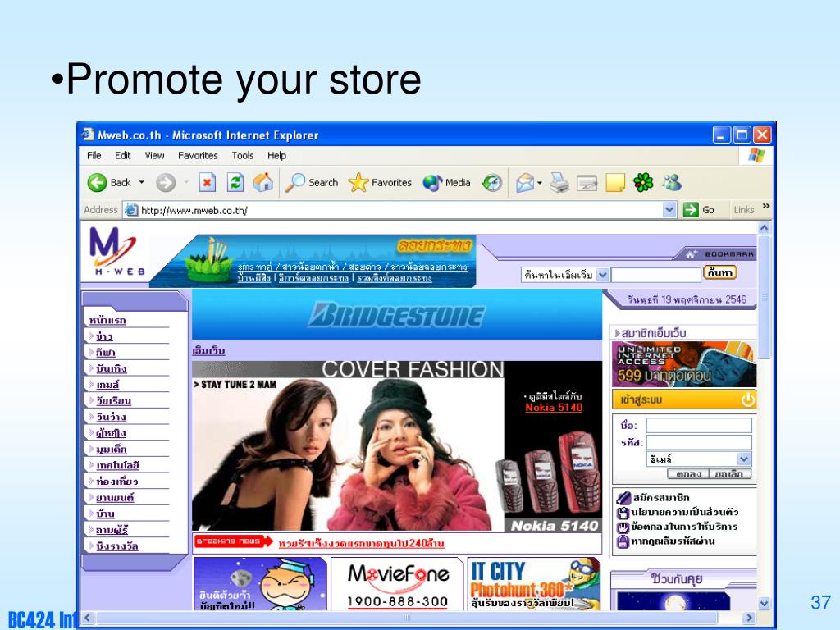840x630 pixels.
Task: Open the Help menu
Action: click(277, 155)
